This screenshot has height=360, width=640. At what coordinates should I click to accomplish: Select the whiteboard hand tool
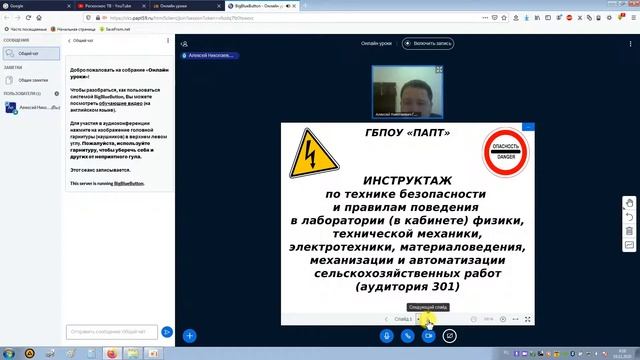click(x=629, y=203)
